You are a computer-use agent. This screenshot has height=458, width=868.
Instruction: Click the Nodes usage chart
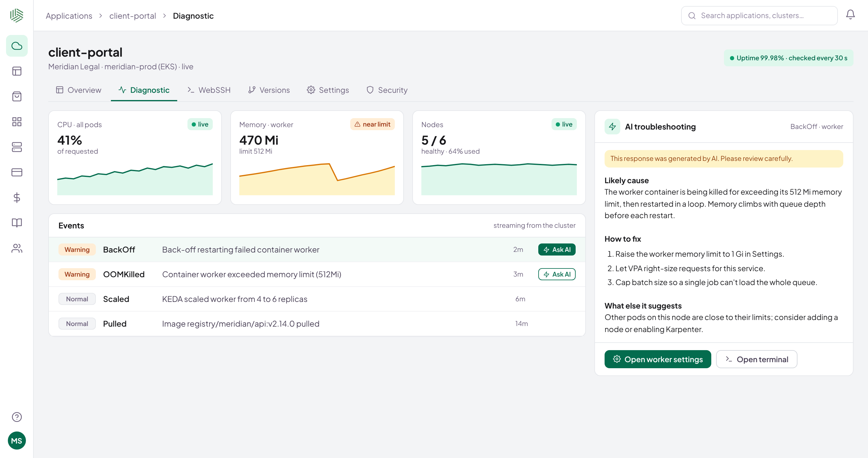pyautogui.click(x=499, y=179)
